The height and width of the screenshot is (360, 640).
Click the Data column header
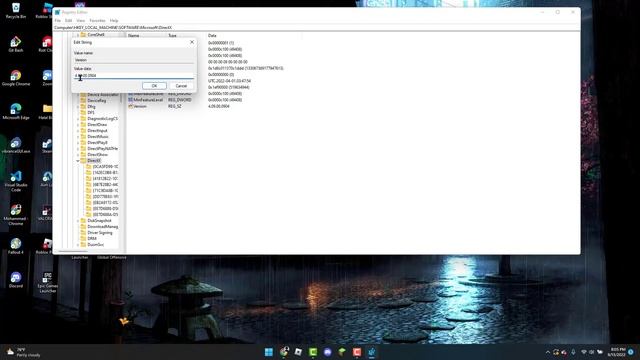[x=212, y=36]
